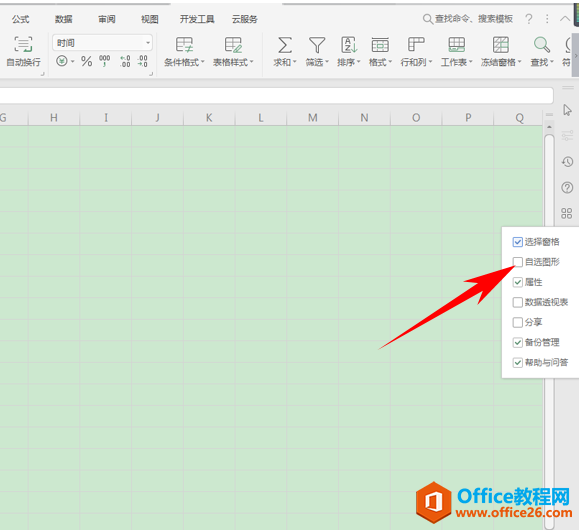Click the Auto wrap (自动换行) icon
Image resolution: width=579 pixels, height=530 pixels.
point(23,44)
